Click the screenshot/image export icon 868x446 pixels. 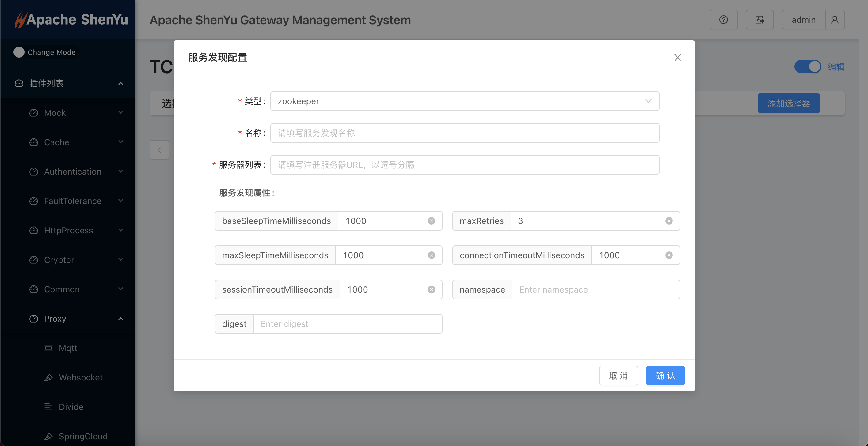coord(759,19)
